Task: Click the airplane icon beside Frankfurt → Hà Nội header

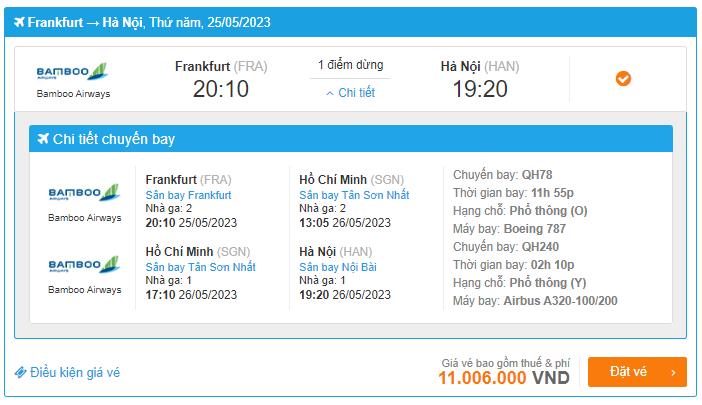Action: [x=19, y=22]
